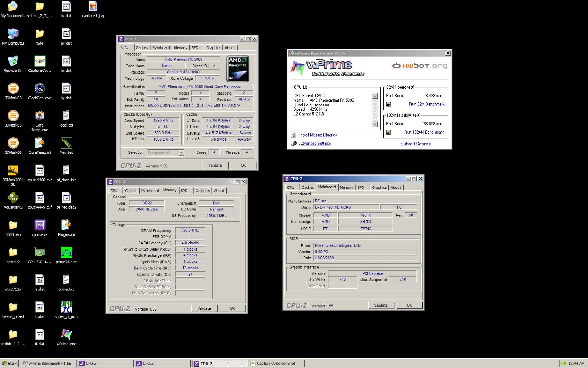Click the Memory Size value 2048 MBytes
Screen dimensions: 588x368
coord(147,209)
